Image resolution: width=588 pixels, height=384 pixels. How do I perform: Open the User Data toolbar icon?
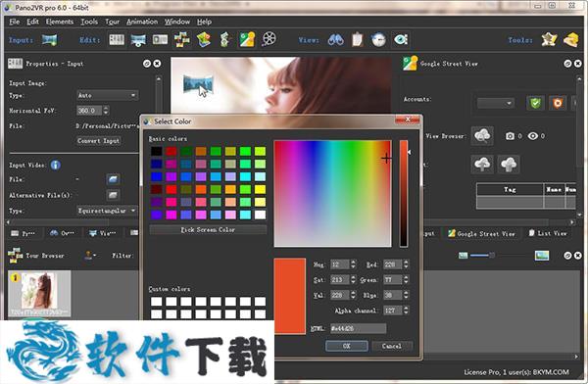[160, 39]
